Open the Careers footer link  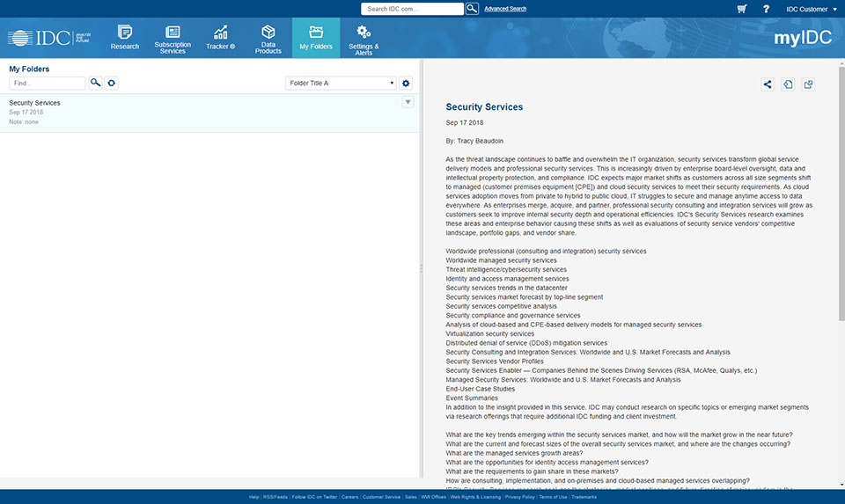point(349,497)
